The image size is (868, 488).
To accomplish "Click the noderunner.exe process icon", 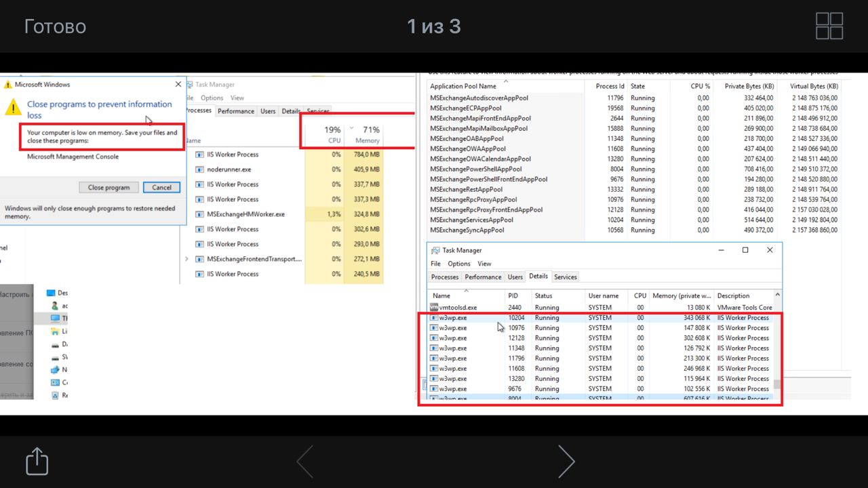I will coord(199,169).
